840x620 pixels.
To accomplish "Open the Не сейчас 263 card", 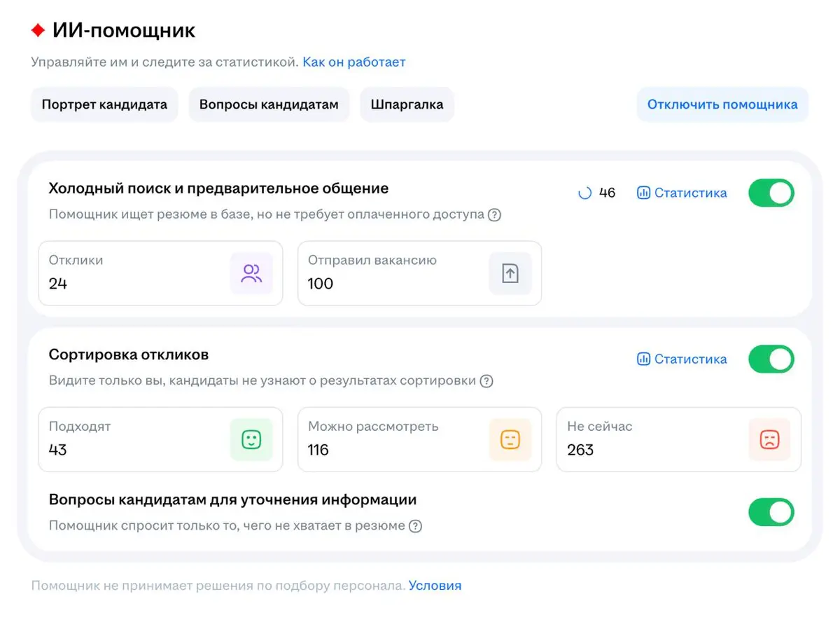I will (x=679, y=440).
